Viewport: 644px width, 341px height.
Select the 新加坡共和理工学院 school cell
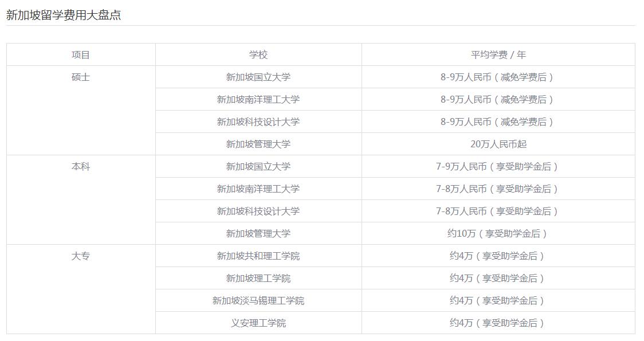[258, 256]
